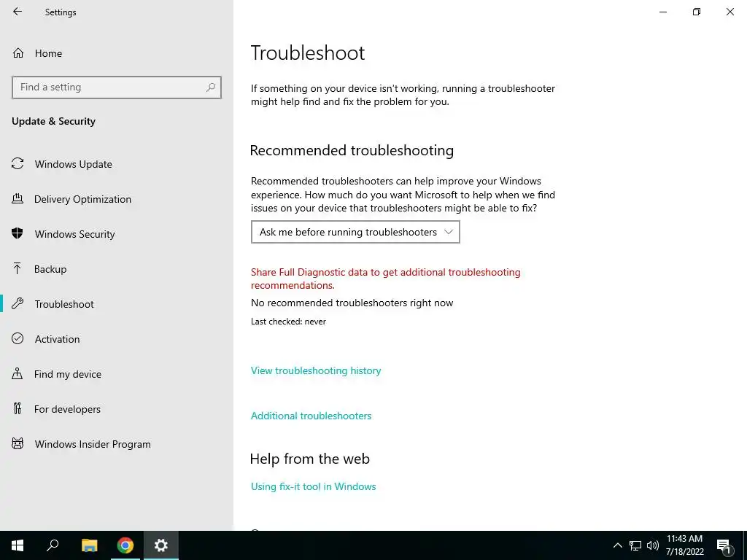The height and width of the screenshot is (560, 747).
Task: Open File Explorer from the taskbar
Action: click(x=89, y=545)
